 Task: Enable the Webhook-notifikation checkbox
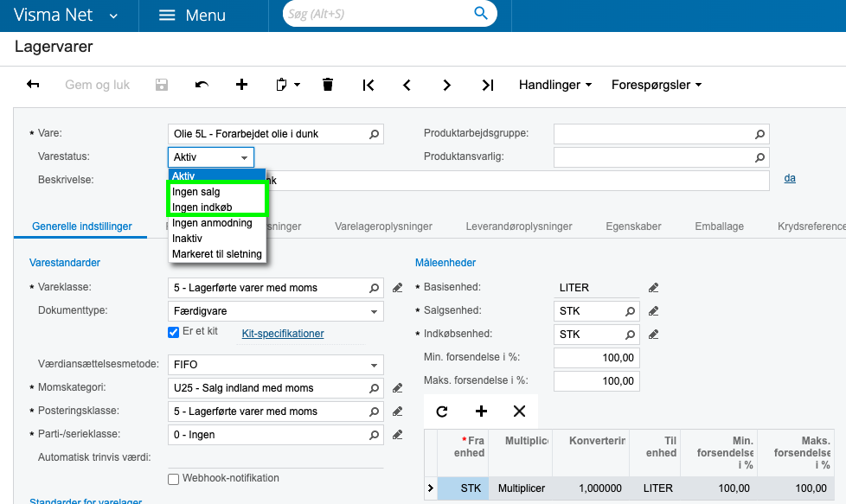coord(173,479)
